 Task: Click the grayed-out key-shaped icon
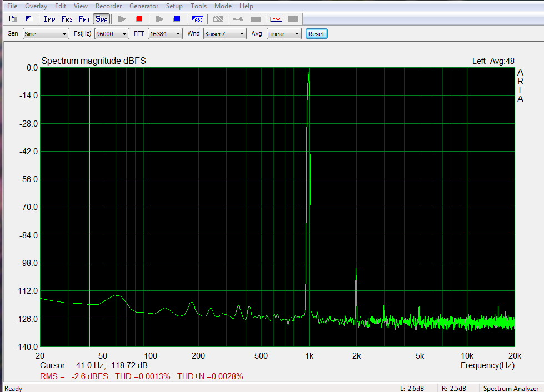[x=238, y=19]
